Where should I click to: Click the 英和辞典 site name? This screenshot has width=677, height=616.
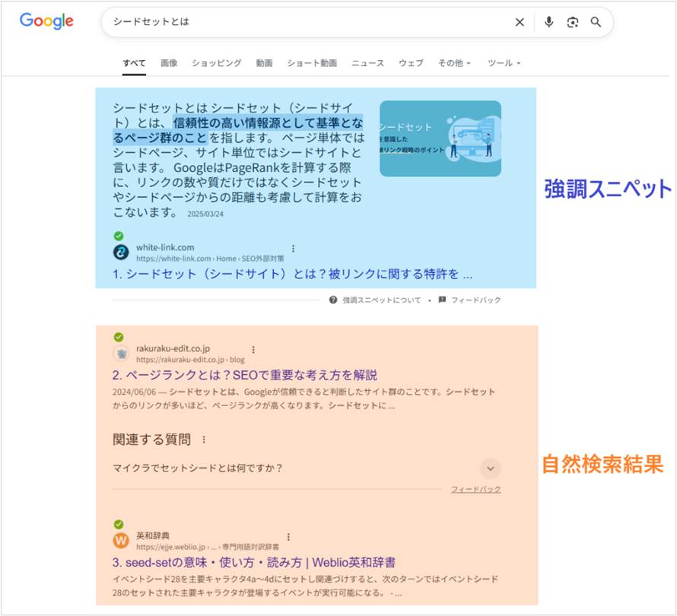(153, 535)
